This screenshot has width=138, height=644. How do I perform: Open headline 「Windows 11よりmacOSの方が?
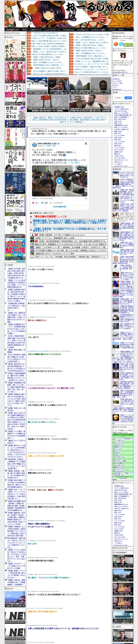tap(46, 33)
